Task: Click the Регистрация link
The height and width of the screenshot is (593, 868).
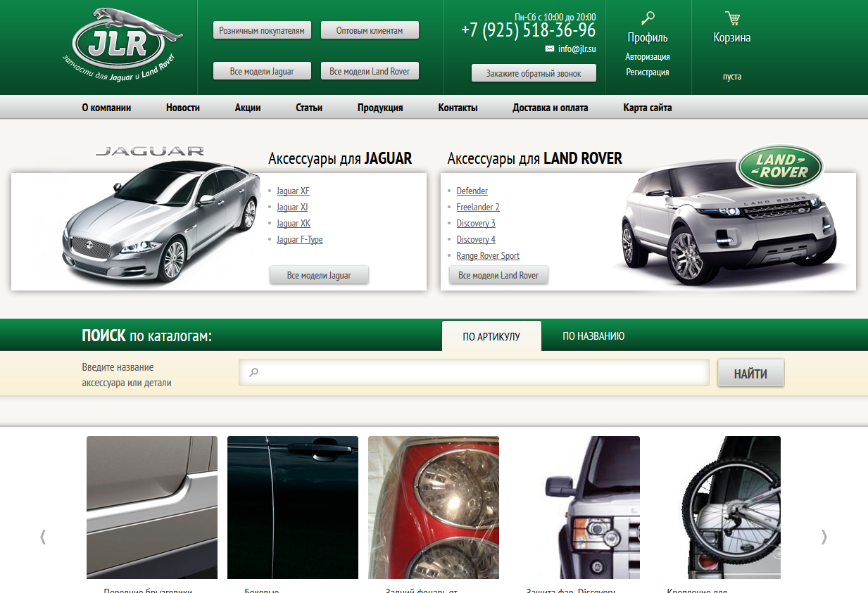Action: 648,72
